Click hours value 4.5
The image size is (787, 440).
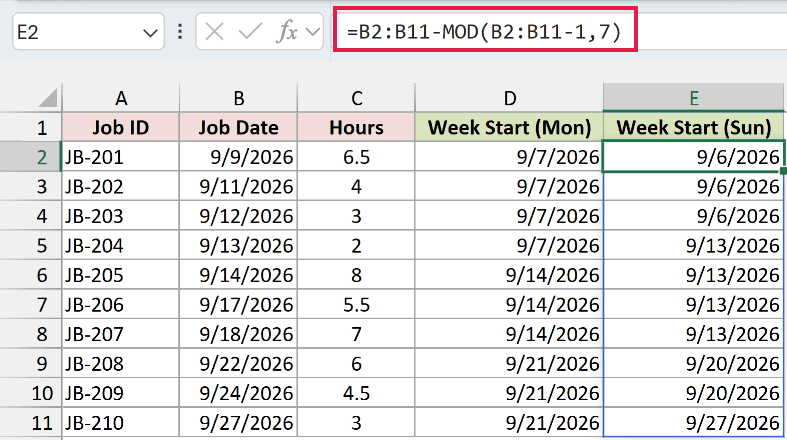pyautogui.click(x=356, y=393)
